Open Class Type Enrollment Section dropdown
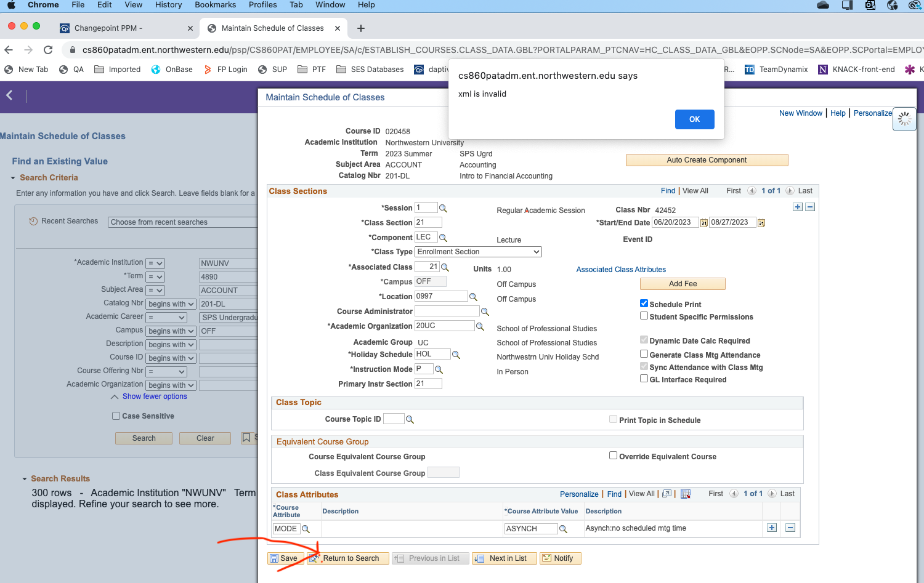The height and width of the screenshot is (583, 924). 478,252
